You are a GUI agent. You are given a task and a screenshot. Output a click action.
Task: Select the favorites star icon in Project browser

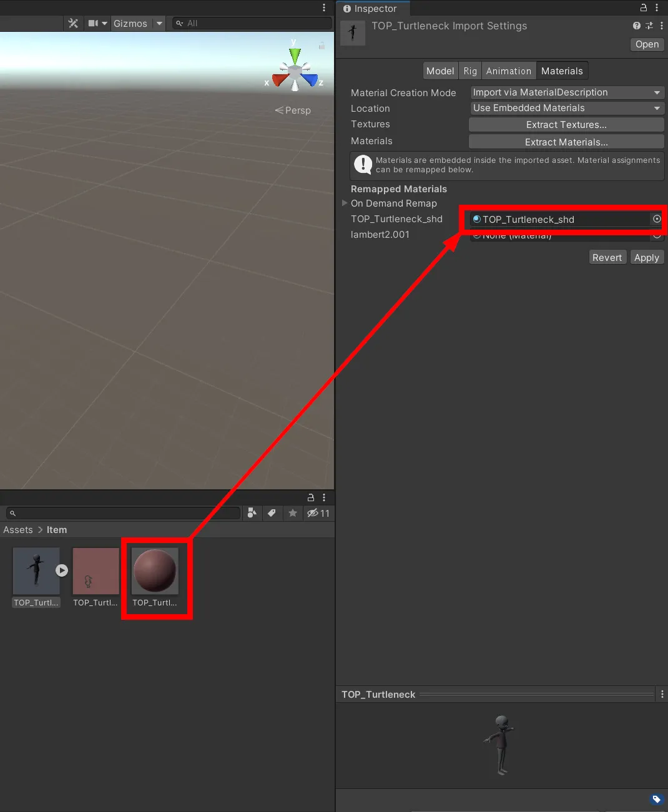(293, 513)
